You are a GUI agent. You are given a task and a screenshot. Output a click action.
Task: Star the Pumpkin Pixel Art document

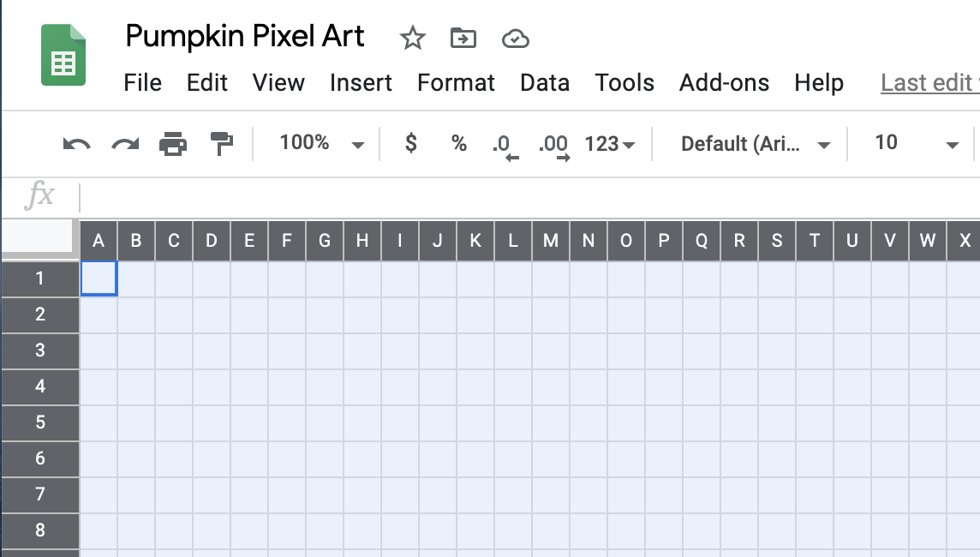coord(413,39)
